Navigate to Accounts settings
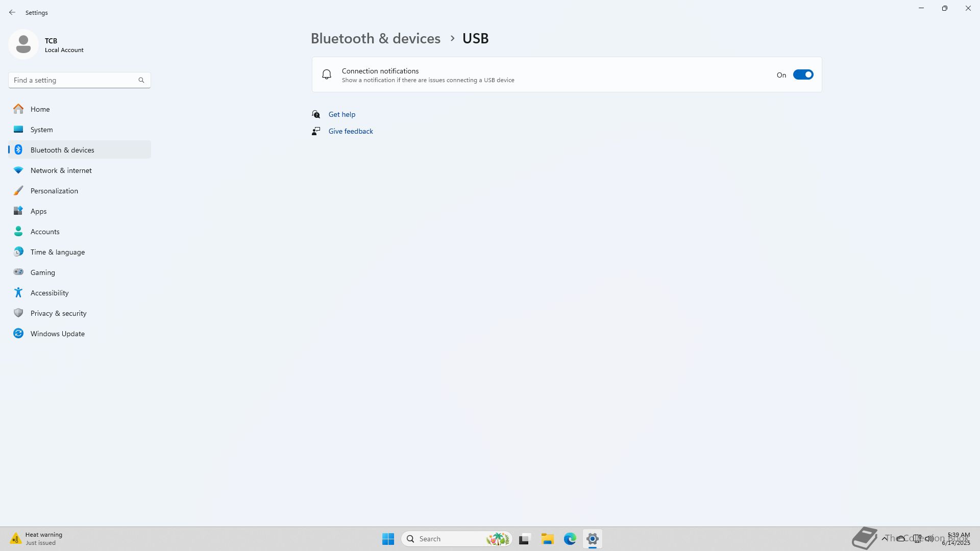The height and width of the screenshot is (551, 980). [x=45, y=232]
